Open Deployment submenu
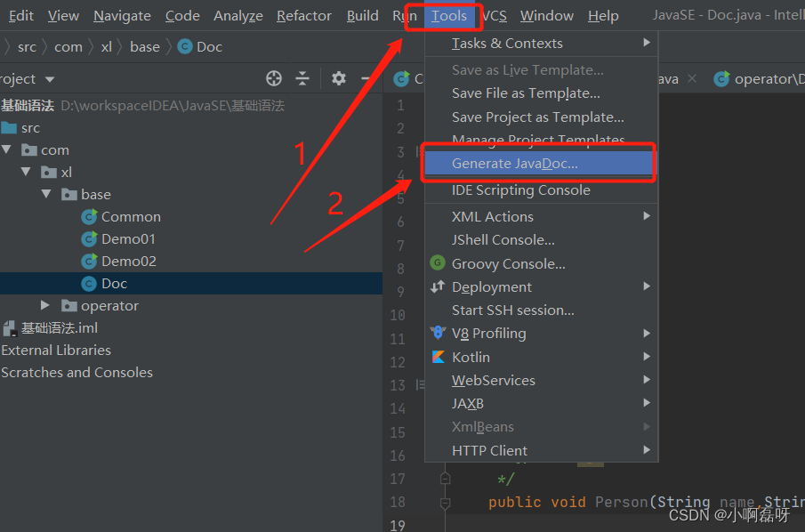Screen dimensions: 805x532 point(541,286)
